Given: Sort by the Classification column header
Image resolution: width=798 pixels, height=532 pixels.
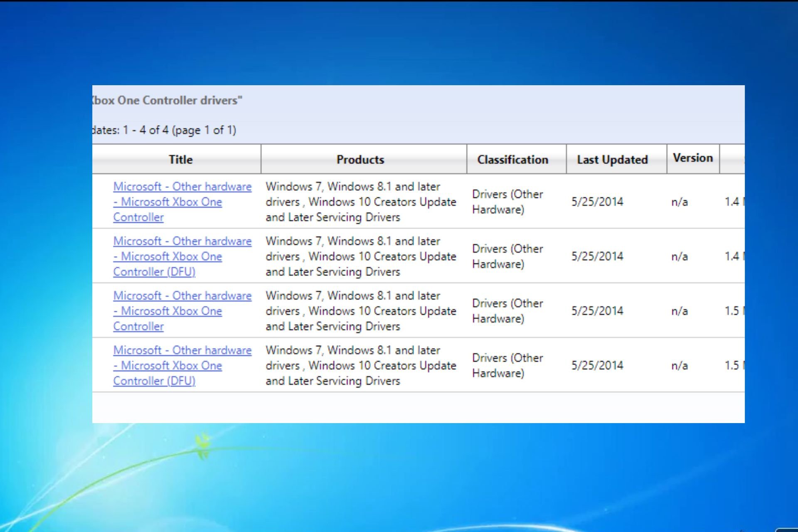Looking at the screenshot, I should click(x=512, y=160).
